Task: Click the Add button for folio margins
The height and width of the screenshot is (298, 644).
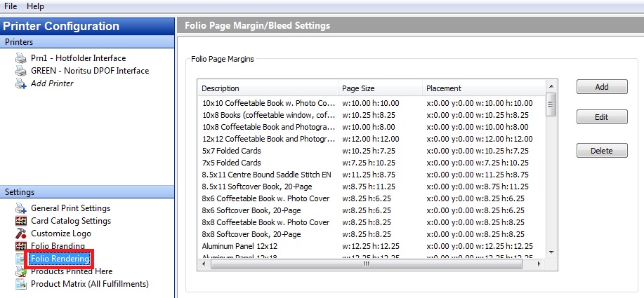Action: tap(602, 87)
